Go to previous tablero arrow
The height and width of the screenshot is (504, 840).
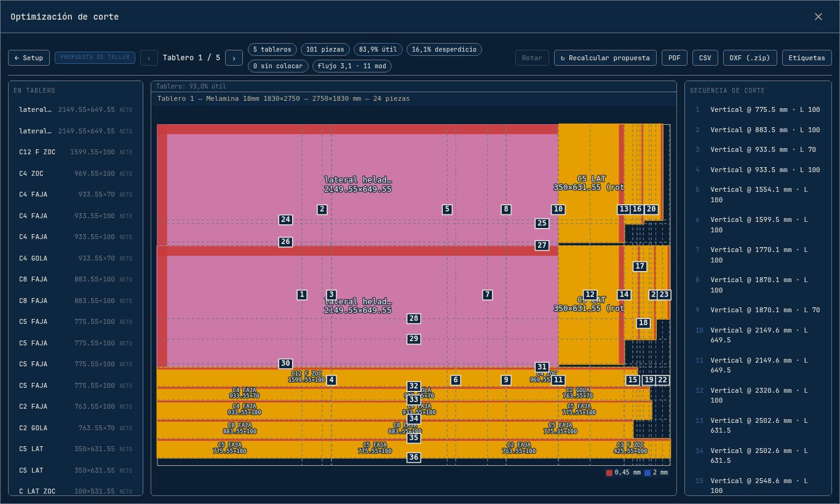[x=149, y=58]
